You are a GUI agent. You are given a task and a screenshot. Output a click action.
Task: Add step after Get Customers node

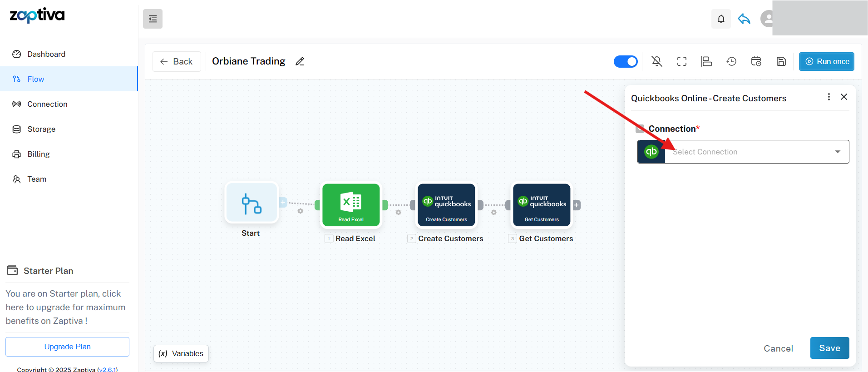(577, 205)
